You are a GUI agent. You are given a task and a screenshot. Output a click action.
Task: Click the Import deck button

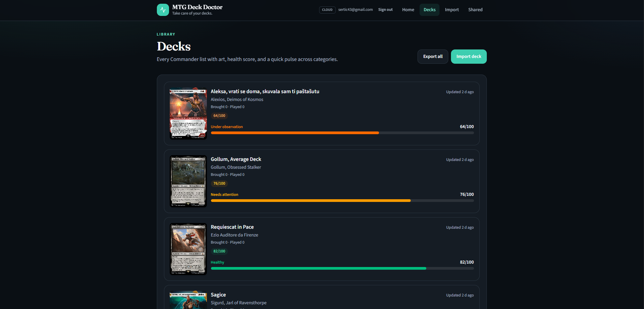click(469, 56)
